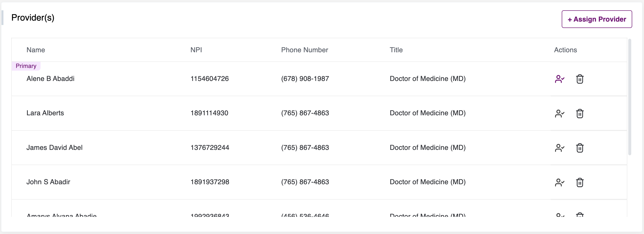The width and height of the screenshot is (644, 234).
Task: Make Lara Alberts the primary provider
Action: pyautogui.click(x=560, y=113)
